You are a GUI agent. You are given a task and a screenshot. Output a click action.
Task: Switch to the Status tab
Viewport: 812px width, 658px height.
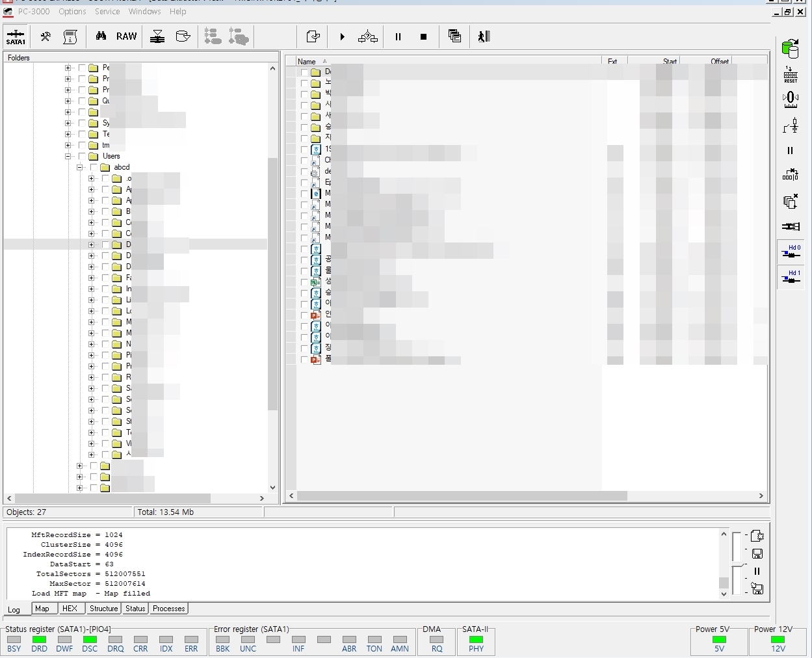click(135, 609)
